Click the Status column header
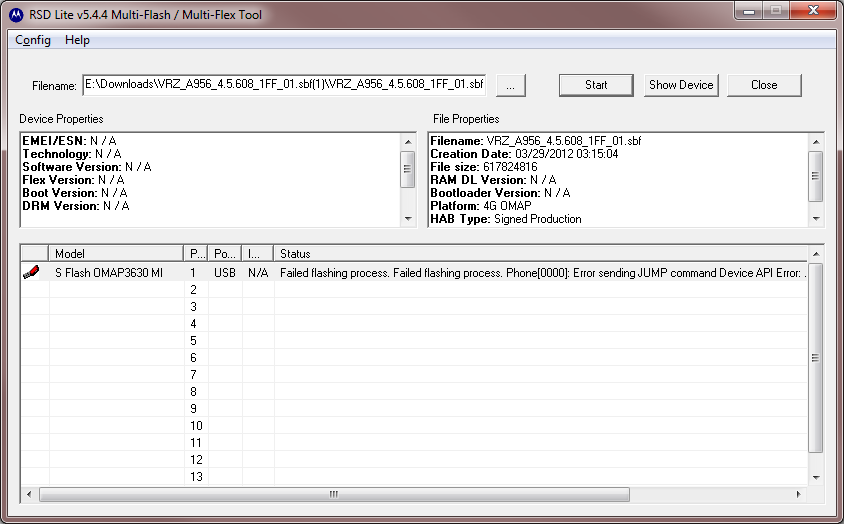The height and width of the screenshot is (524, 844). [540, 254]
